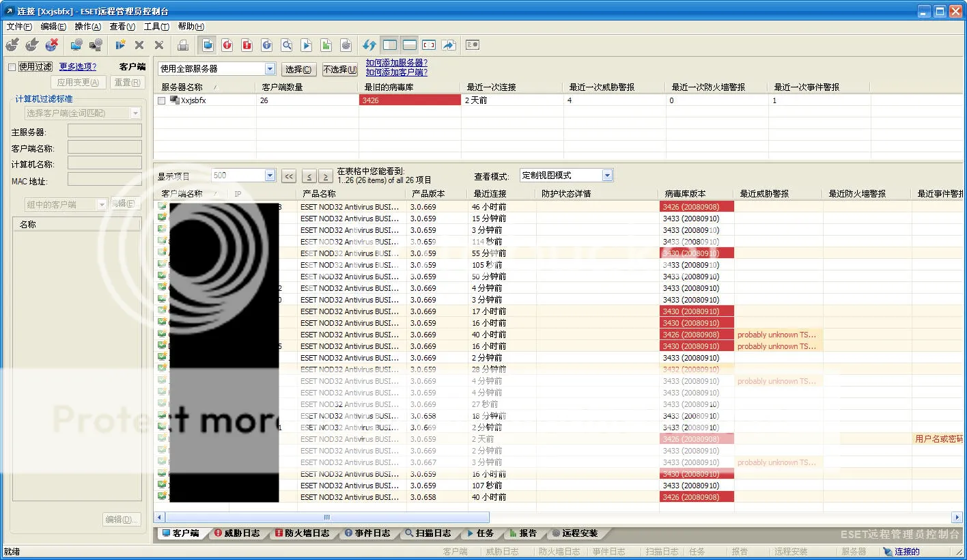The width and height of the screenshot is (967, 560).
Task: Click the connect to server toolbar icon
Action: [x=12, y=45]
